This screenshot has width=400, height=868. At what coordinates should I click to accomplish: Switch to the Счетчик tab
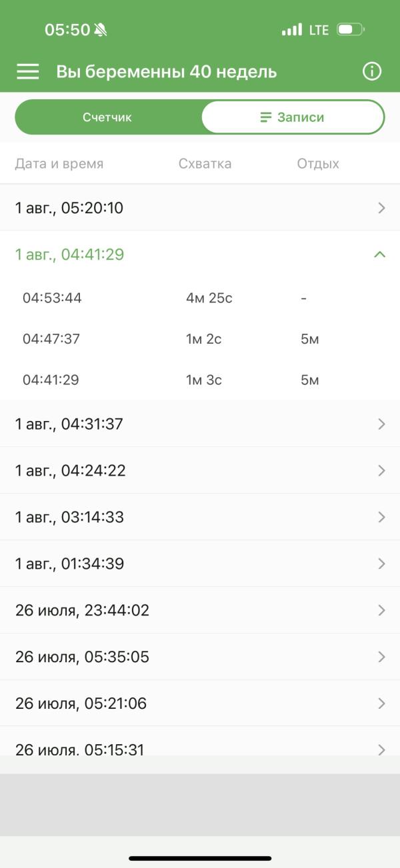coord(107,117)
